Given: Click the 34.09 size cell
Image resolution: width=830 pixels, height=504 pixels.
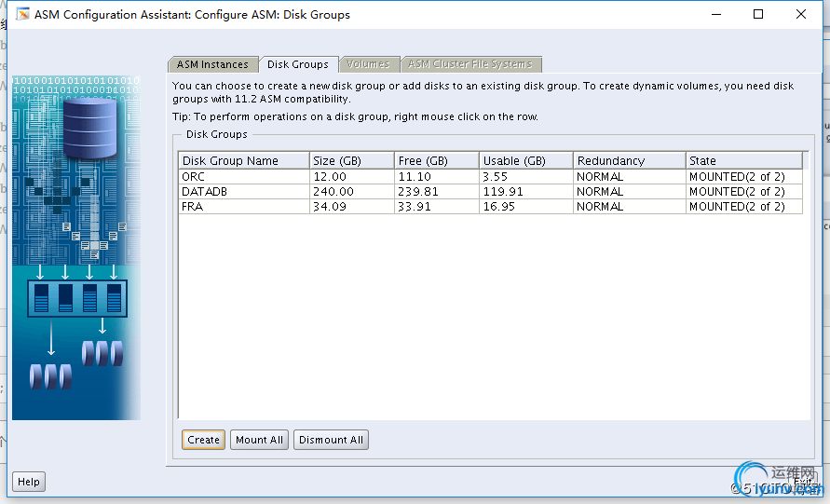Looking at the screenshot, I should (x=352, y=206).
